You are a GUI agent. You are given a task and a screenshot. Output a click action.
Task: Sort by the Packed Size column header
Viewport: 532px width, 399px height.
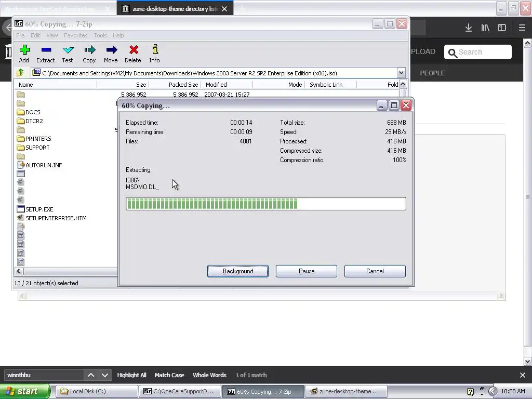point(175,85)
